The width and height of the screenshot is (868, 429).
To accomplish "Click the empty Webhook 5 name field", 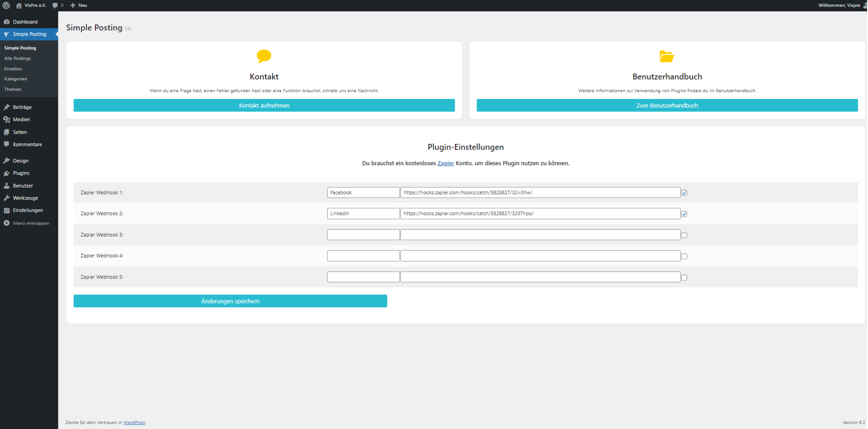I will tap(363, 277).
